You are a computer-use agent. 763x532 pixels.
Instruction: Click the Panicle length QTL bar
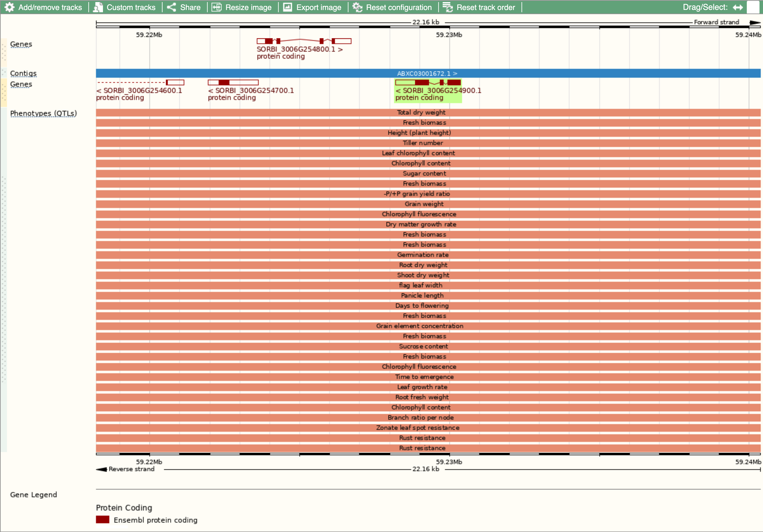[x=428, y=295]
